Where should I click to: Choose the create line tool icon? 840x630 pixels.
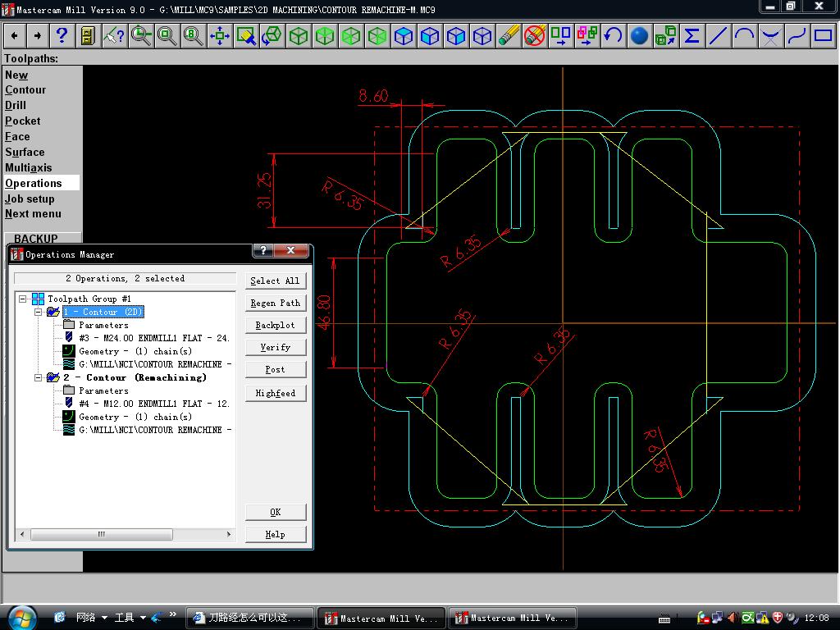pyautogui.click(x=718, y=36)
